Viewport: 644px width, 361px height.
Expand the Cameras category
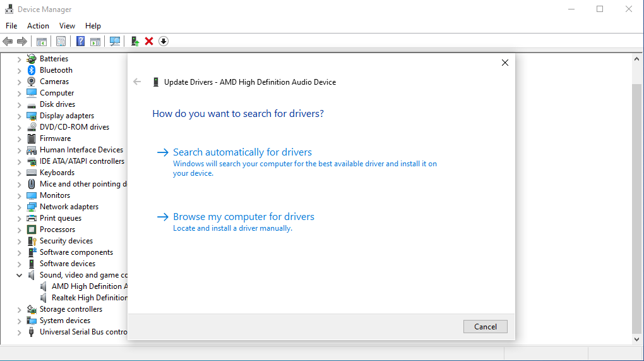19,82
